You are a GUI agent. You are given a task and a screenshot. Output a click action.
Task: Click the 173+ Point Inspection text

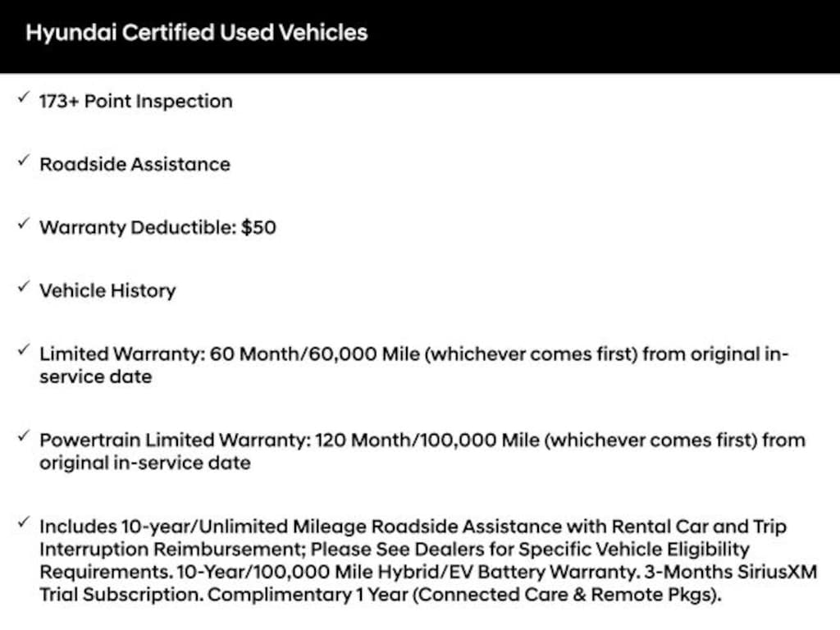click(136, 102)
